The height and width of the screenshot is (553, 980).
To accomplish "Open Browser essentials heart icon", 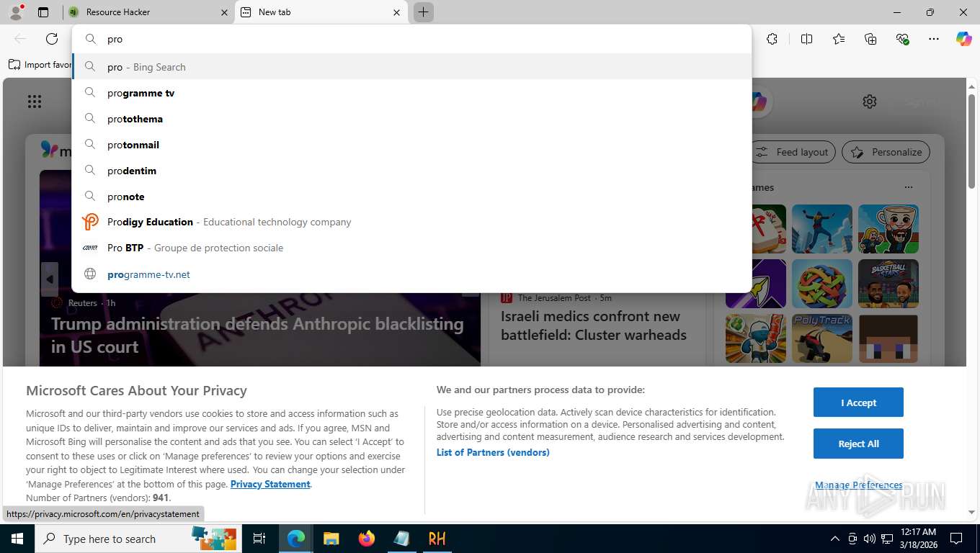I will tap(902, 39).
